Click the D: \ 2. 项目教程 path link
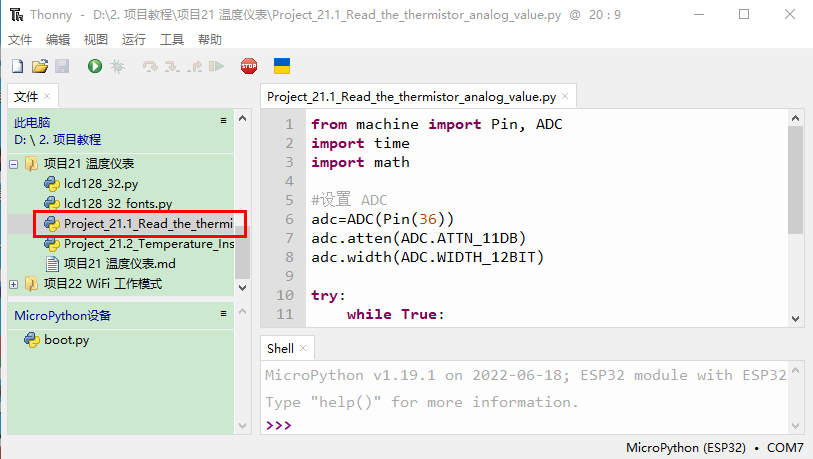 tap(58, 140)
